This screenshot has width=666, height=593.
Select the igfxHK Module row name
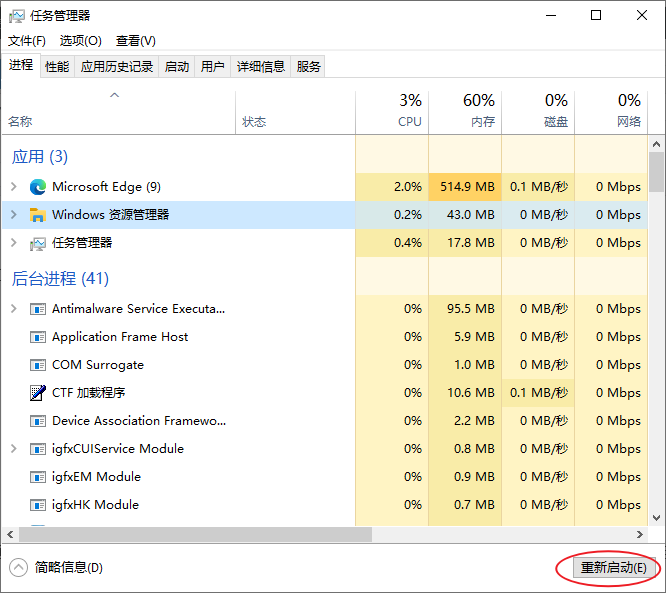tap(95, 505)
